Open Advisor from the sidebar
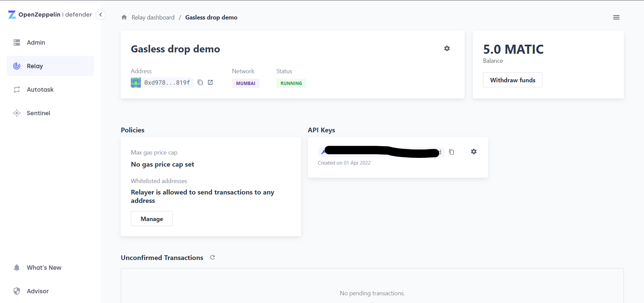Screen dimensions: 644x303 coord(38,291)
